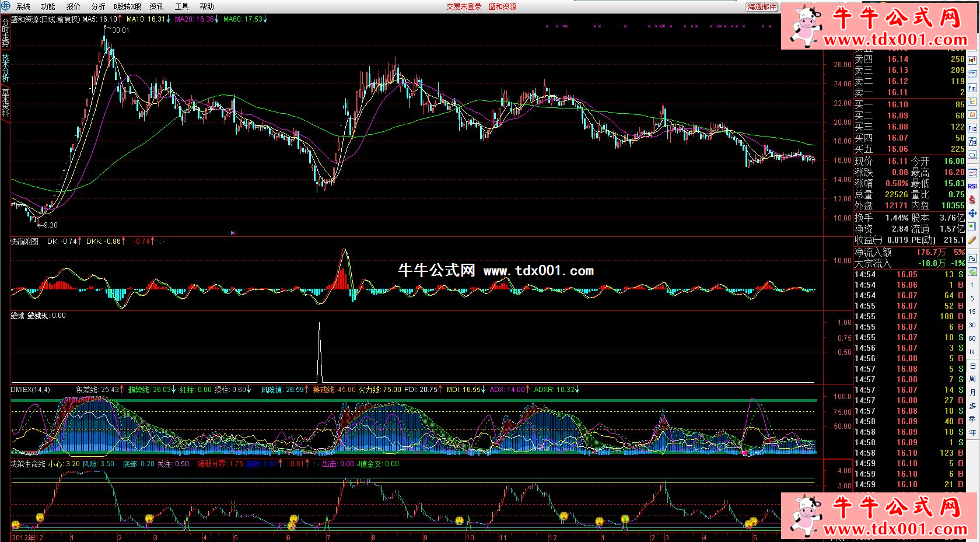Click the MA10: 16.31 indicator label
The height and width of the screenshot is (542, 980).
tap(148, 19)
